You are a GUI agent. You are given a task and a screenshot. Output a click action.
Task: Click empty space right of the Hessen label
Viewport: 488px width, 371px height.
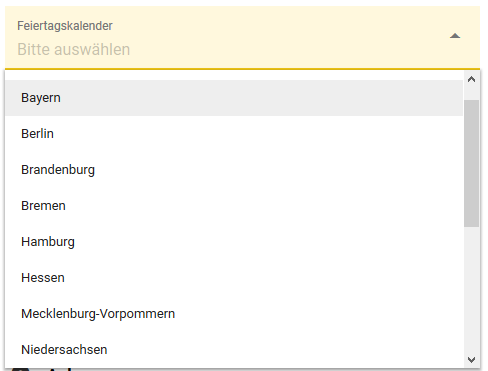click(264, 278)
